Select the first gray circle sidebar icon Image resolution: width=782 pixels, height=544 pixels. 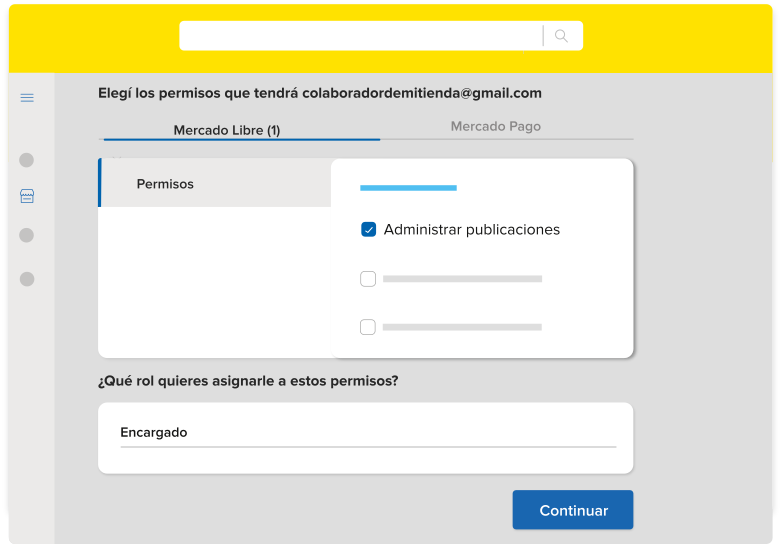26,160
